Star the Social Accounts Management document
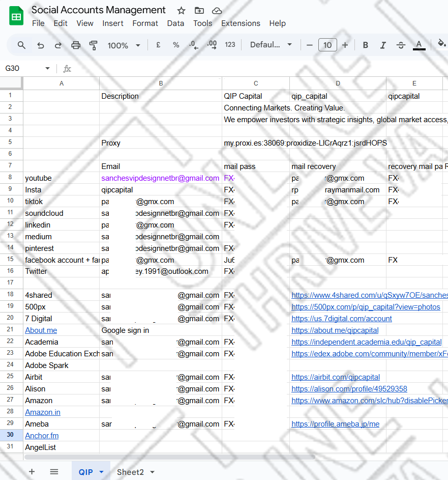This screenshot has height=480, width=448. click(x=181, y=11)
